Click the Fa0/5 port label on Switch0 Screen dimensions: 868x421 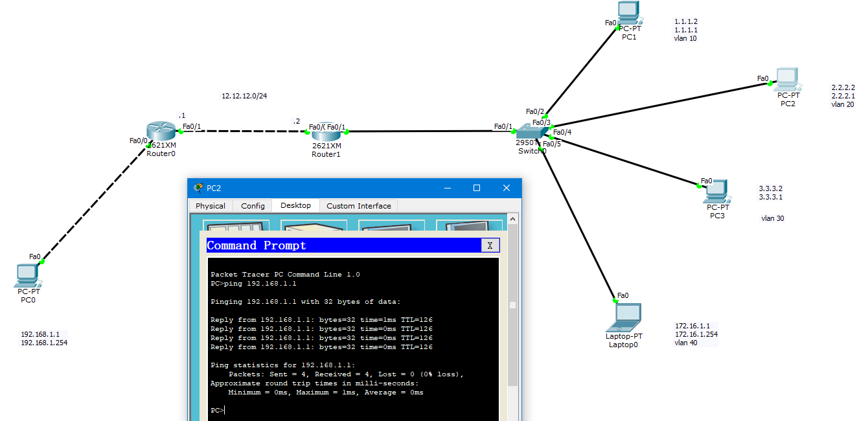(x=552, y=144)
